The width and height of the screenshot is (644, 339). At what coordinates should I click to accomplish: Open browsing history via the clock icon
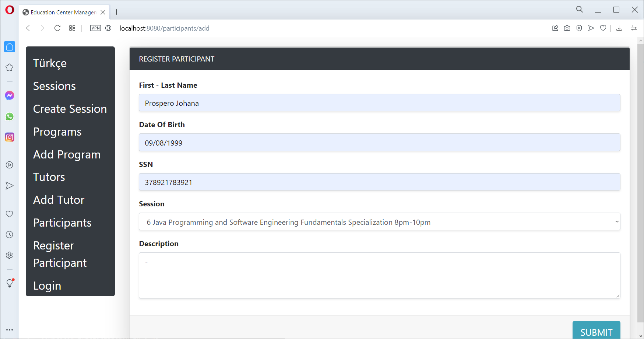9,234
